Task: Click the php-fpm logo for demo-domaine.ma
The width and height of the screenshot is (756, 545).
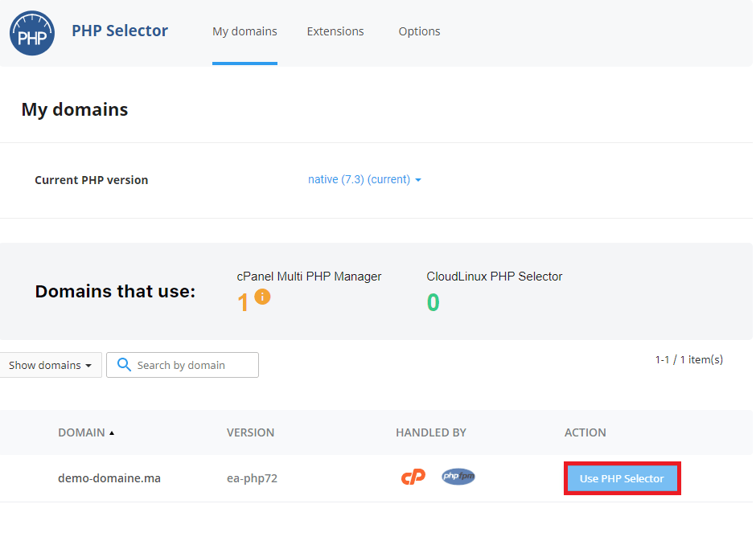Action: 458,477
